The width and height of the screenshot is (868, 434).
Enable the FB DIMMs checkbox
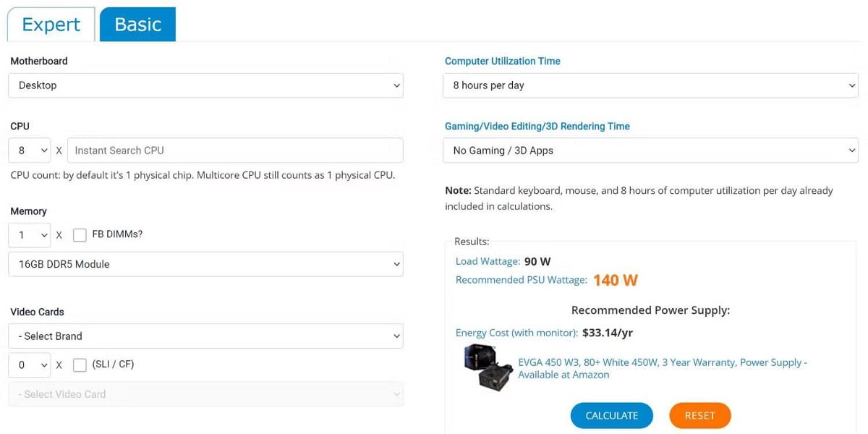point(80,235)
